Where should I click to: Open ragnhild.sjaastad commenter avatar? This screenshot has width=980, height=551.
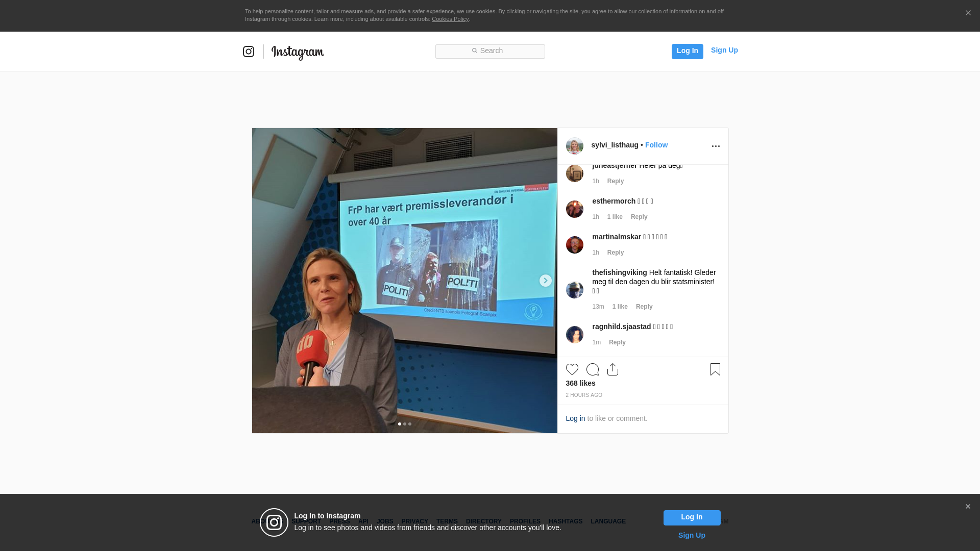point(575,335)
